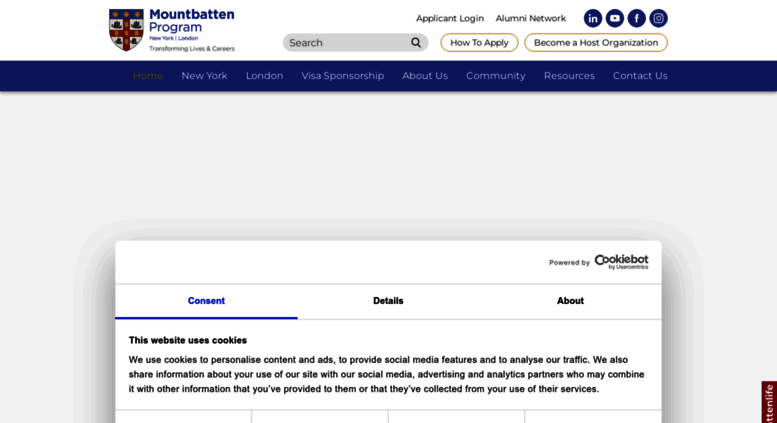Expand the London menu

264,76
